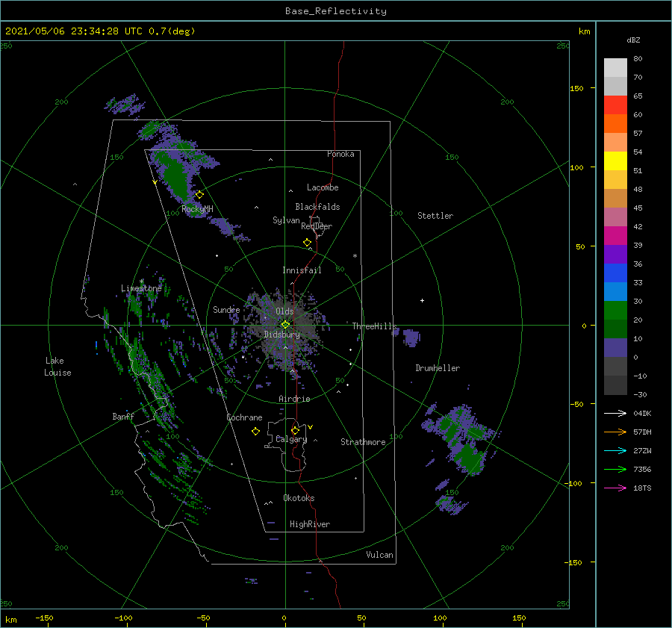Click the Cochrane label

tap(244, 417)
